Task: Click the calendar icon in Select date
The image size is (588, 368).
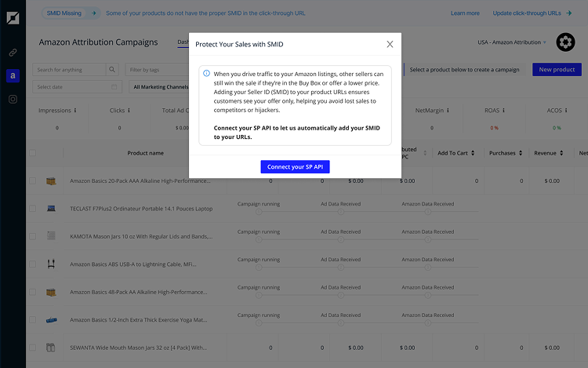Action: tap(114, 87)
